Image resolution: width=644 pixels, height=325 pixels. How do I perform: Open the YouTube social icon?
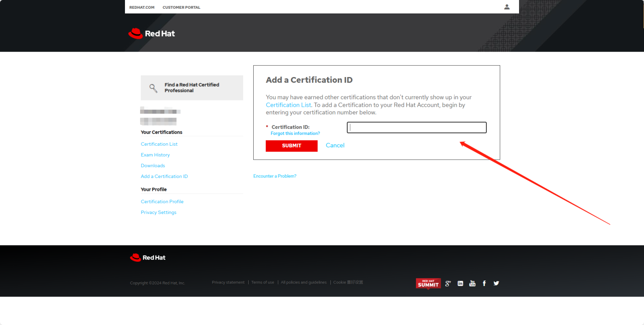[473, 284]
